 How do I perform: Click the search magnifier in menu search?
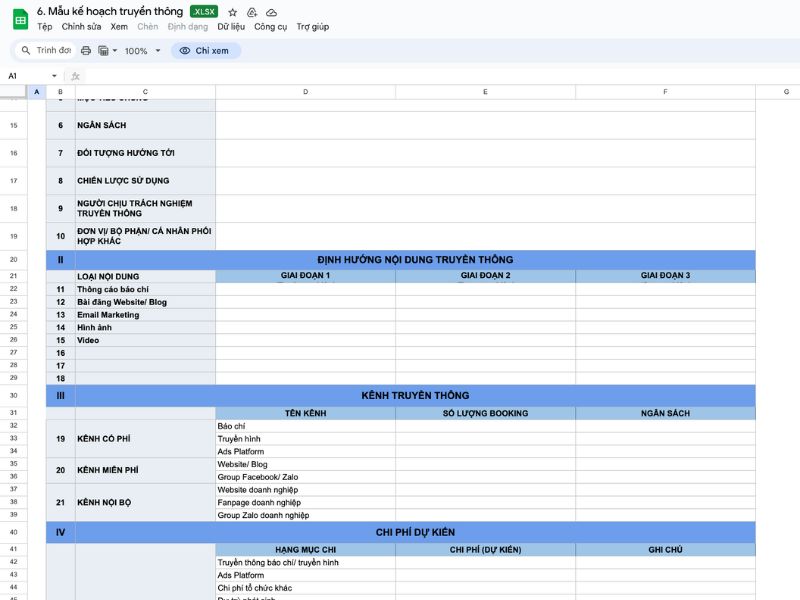25,50
